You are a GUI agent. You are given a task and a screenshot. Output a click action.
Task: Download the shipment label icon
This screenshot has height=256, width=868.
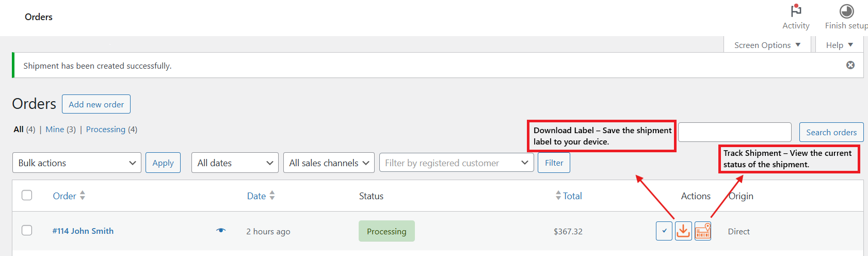tap(683, 231)
